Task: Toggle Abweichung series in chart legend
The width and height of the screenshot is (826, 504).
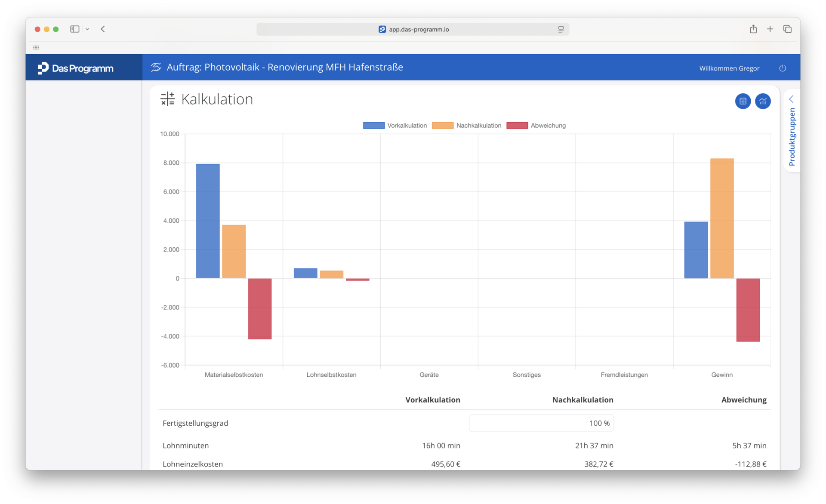Action: point(536,126)
